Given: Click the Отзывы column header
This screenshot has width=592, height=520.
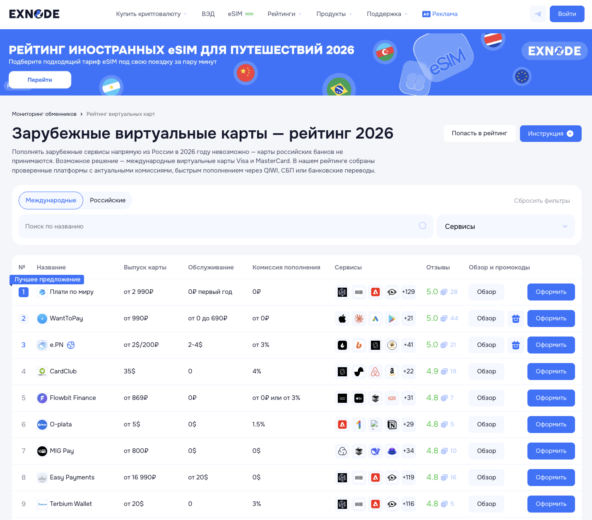Looking at the screenshot, I should click(438, 267).
